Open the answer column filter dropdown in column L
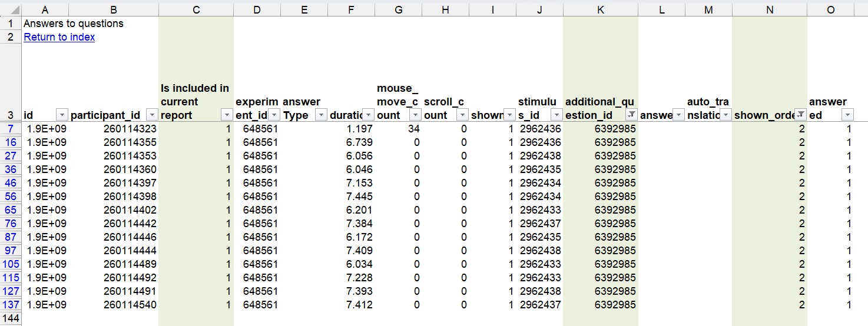The height and width of the screenshot is (326, 868). 678,115
